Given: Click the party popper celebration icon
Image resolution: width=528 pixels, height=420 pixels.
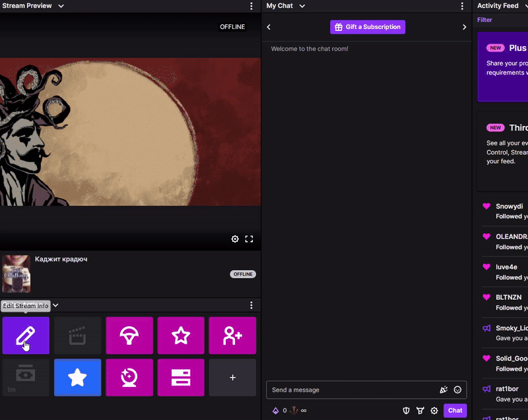Looking at the screenshot, I should pyautogui.click(x=444, y=390).
